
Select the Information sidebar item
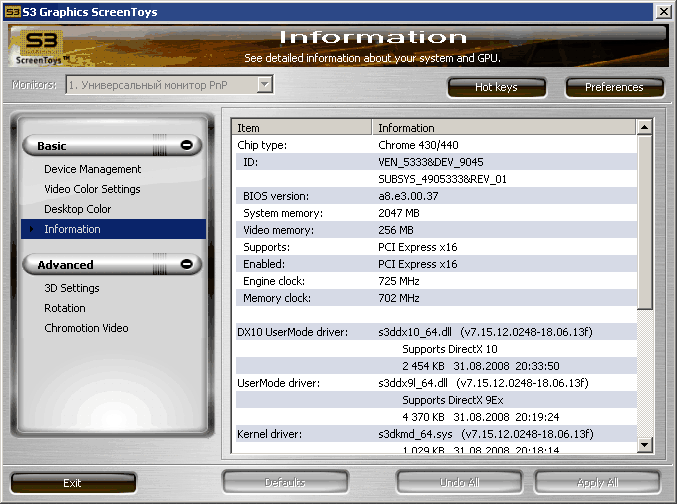click(114, 229)
